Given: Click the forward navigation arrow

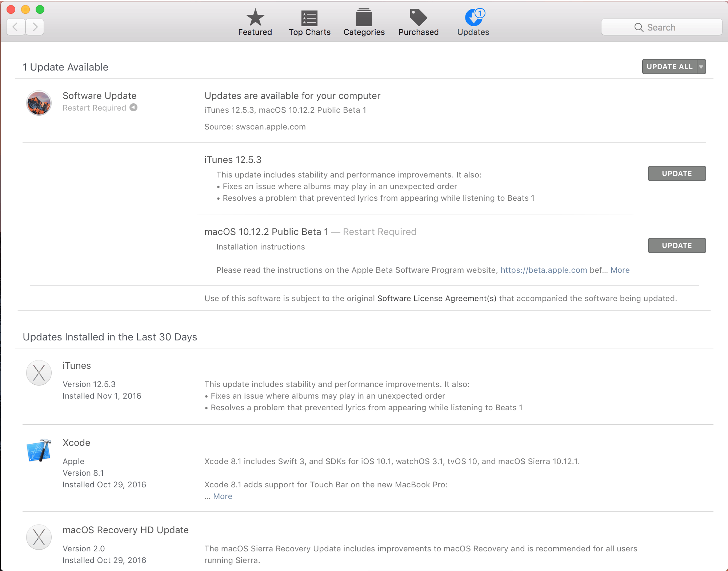Looking at the screenshot, I should tap(35, 27).
